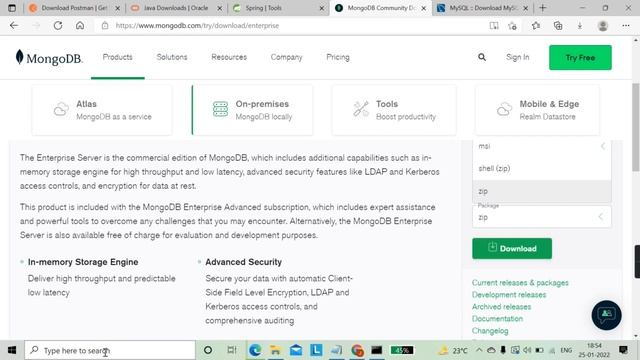Open immersive reader icon in address bar
Image resolution: width=640 pixels, height=360 pixels.
pos(494,26)
